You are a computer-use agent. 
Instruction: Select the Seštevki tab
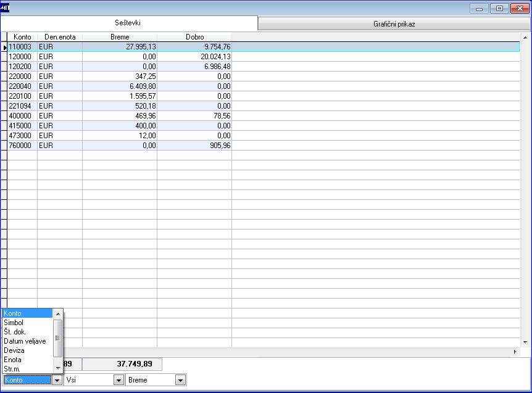128,23
